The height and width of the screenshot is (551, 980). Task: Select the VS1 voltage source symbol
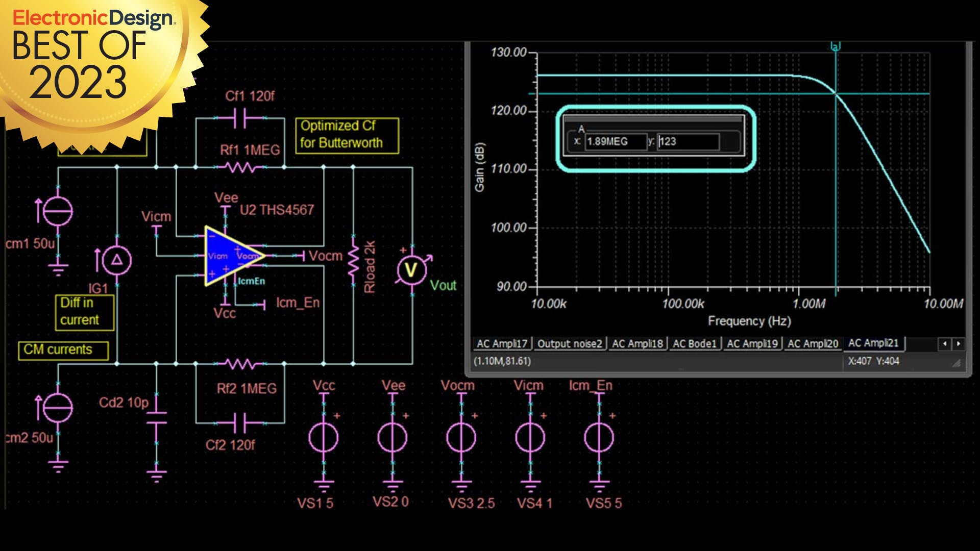click(x=323, y=438)
